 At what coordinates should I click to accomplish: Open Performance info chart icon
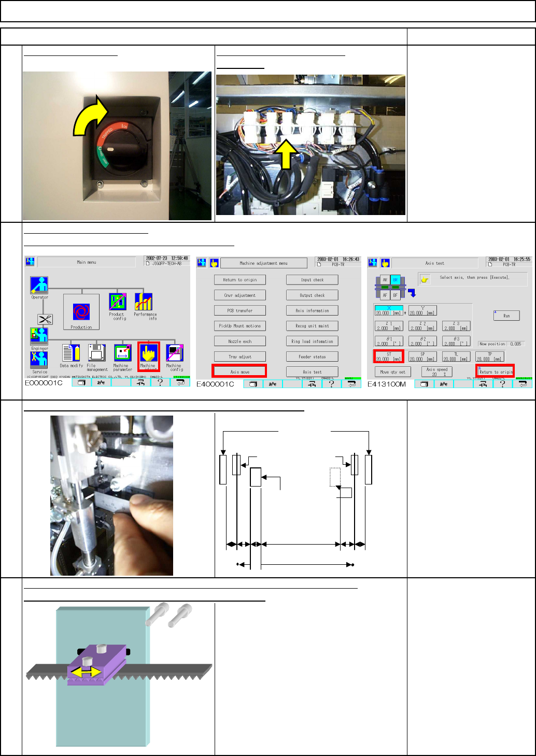pyautogui.click(x=144, y=302)
